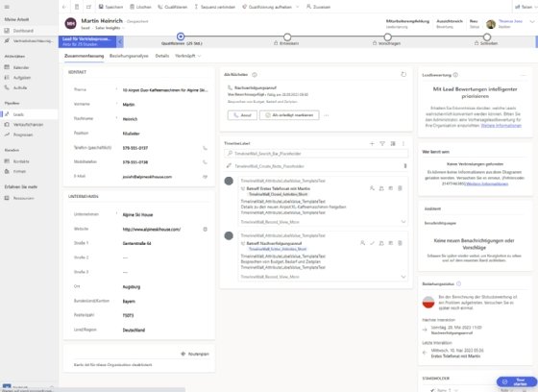Click owner name link in header
This screenshot has height=392, width=538.
pos(510,21)
